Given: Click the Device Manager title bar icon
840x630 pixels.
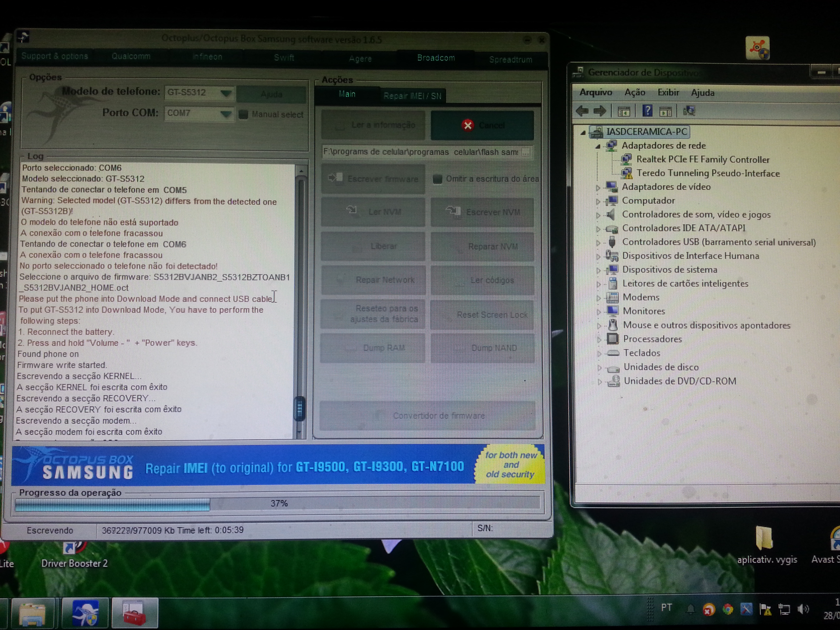Looking at the screenshot, I should point(578,72).
